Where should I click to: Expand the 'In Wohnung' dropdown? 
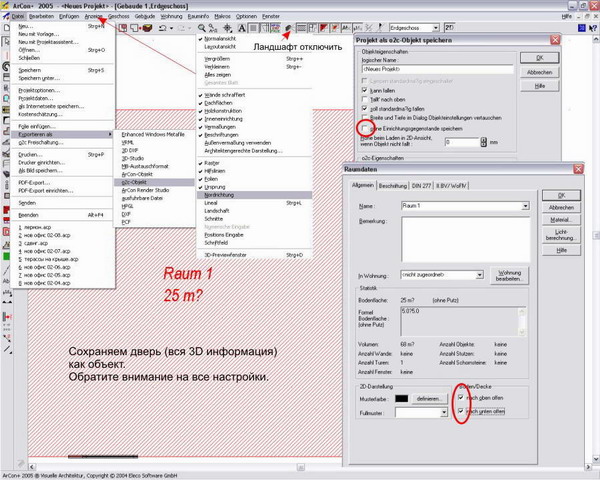480,273
